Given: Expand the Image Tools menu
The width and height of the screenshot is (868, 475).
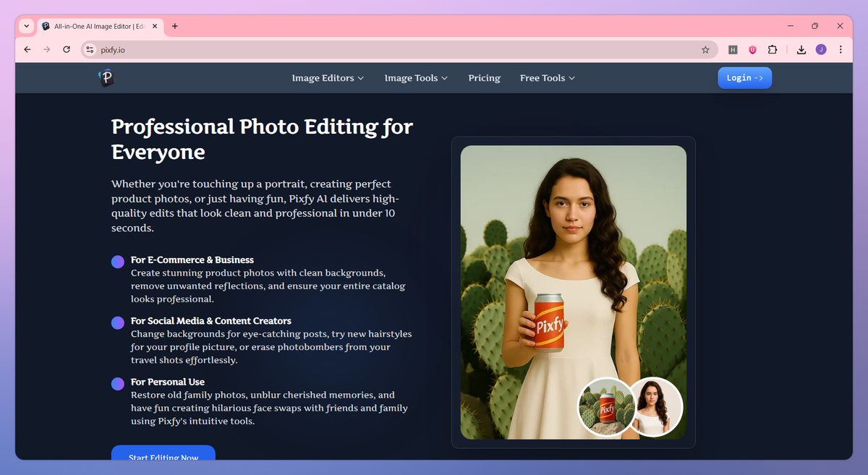Looking at the screenshot, I should click(416, 78).
